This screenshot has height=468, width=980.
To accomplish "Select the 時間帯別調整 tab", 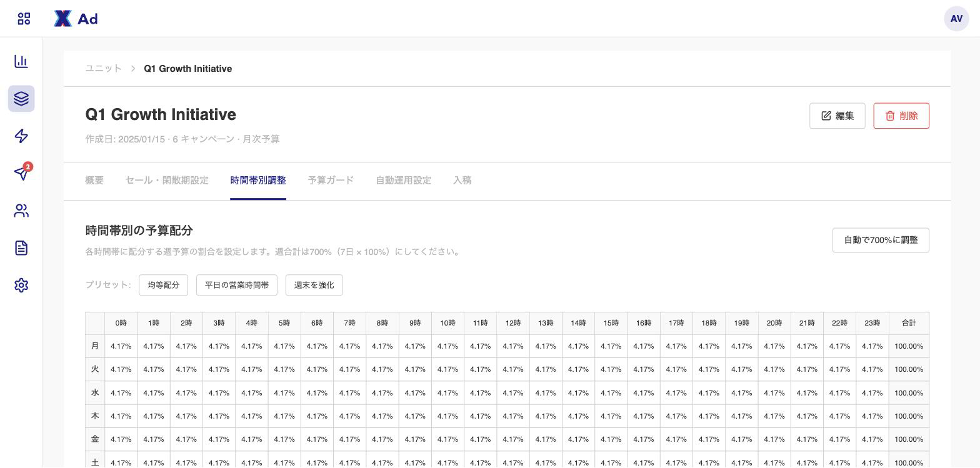I will click(258, 181).
